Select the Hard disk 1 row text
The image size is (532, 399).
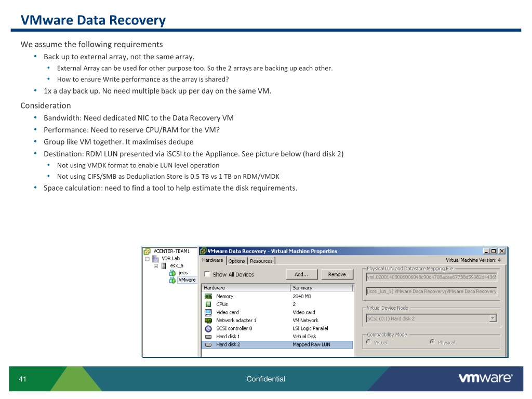(228, 337)
